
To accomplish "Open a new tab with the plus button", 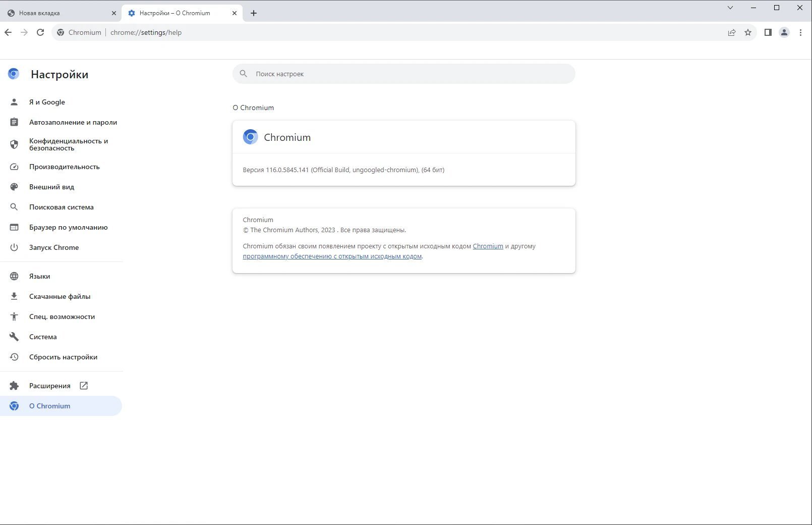I will tap(254, 13).
